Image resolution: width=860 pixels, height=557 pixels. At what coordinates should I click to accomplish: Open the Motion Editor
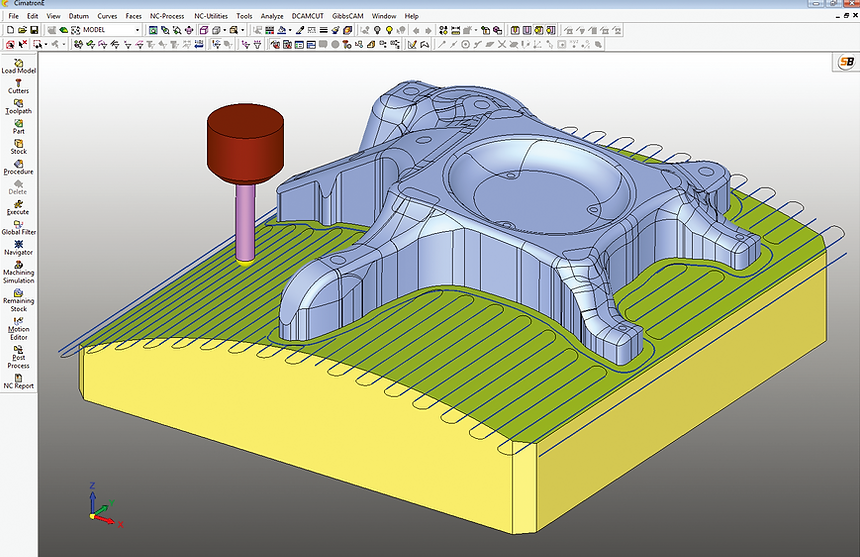18,327
